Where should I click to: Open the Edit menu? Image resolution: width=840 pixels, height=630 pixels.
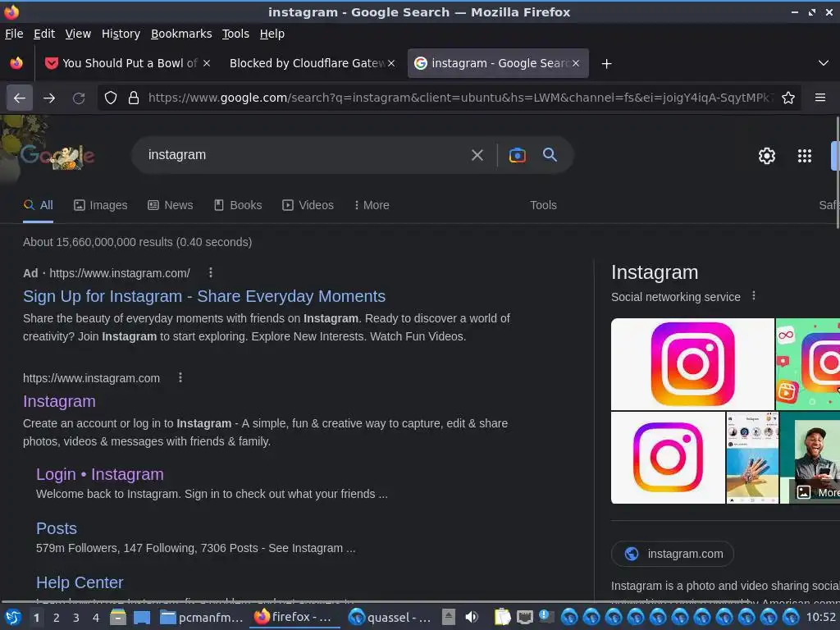click(44, 34)
